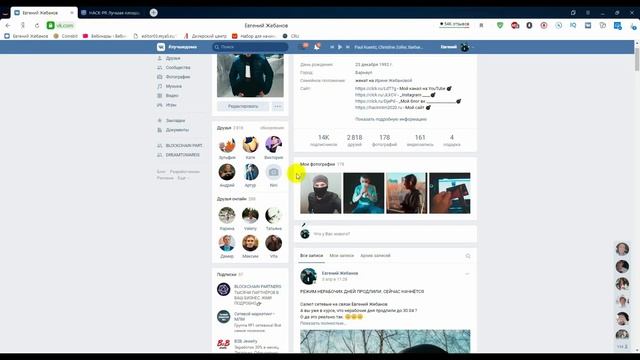Open the 161 видеозаписей counter
The width and height of the screenshot is (640, 360).
(x=420, y=140)
